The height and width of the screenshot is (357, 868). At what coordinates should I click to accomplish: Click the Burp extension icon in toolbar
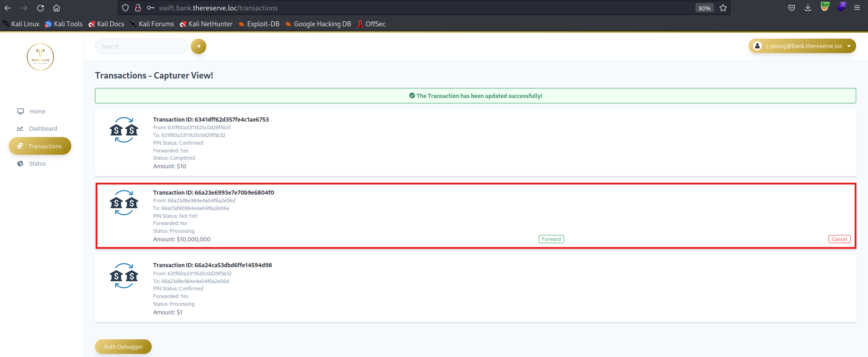824,7
